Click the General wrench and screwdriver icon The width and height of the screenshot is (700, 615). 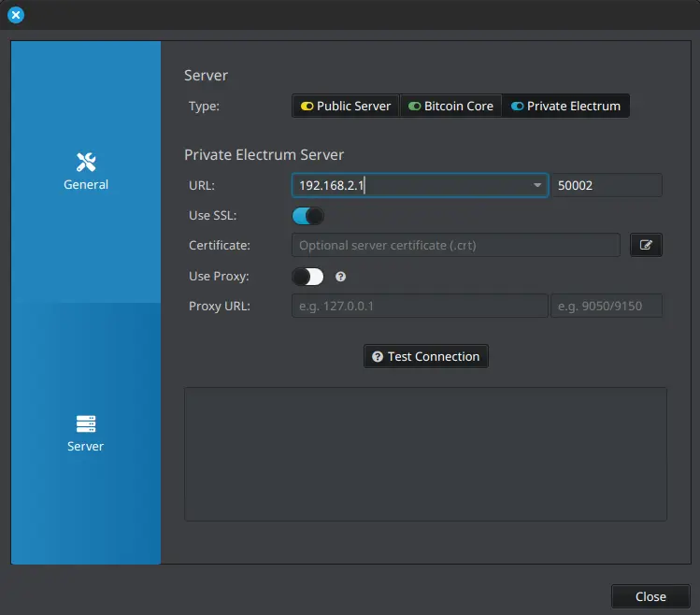[x=86, y=162]
